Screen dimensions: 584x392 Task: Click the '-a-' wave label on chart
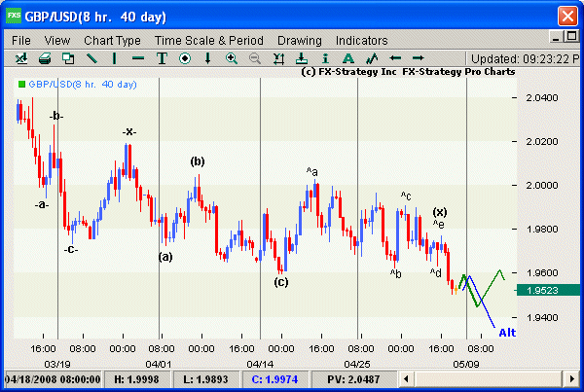(42, 204)
